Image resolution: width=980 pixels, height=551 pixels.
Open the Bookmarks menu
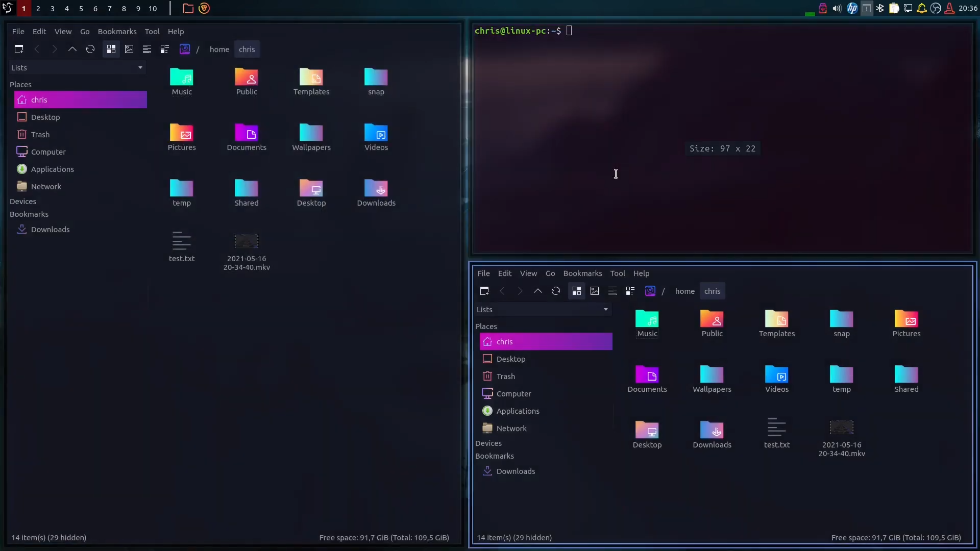click(117, 31)
